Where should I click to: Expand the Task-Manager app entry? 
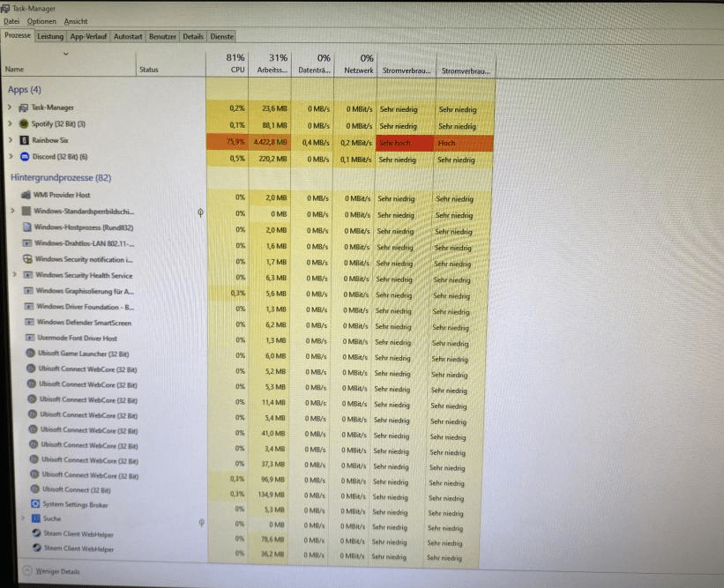(9, 107)
